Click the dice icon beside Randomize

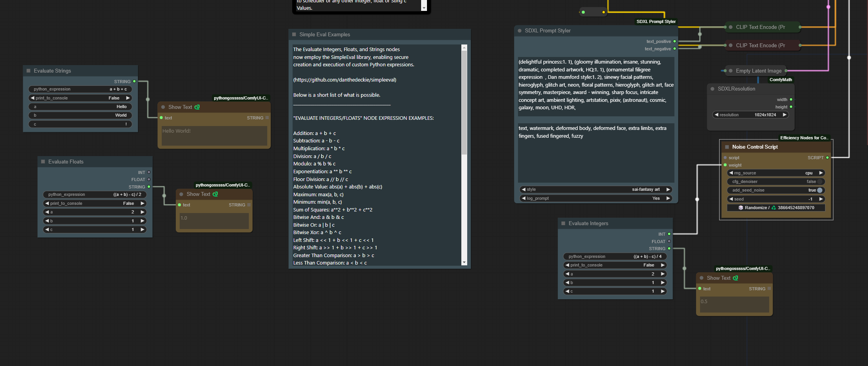click(741, 208)
